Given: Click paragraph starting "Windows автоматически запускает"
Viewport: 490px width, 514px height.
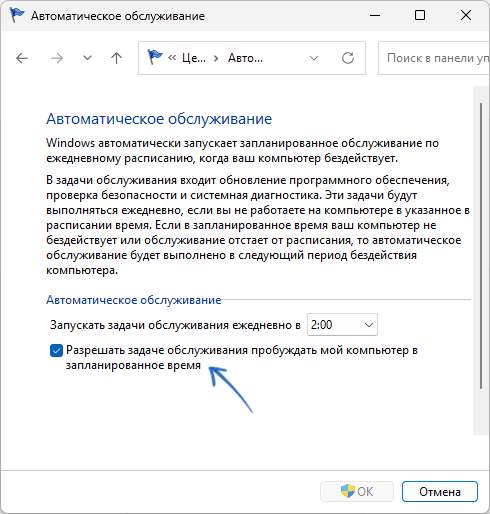Looking at the screenshot, I should point(242,151).
